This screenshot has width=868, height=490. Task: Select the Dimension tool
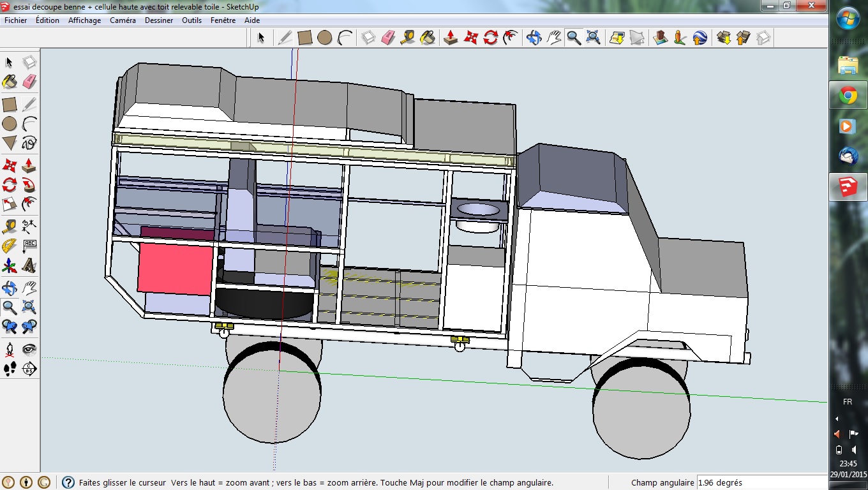[29, 226]
